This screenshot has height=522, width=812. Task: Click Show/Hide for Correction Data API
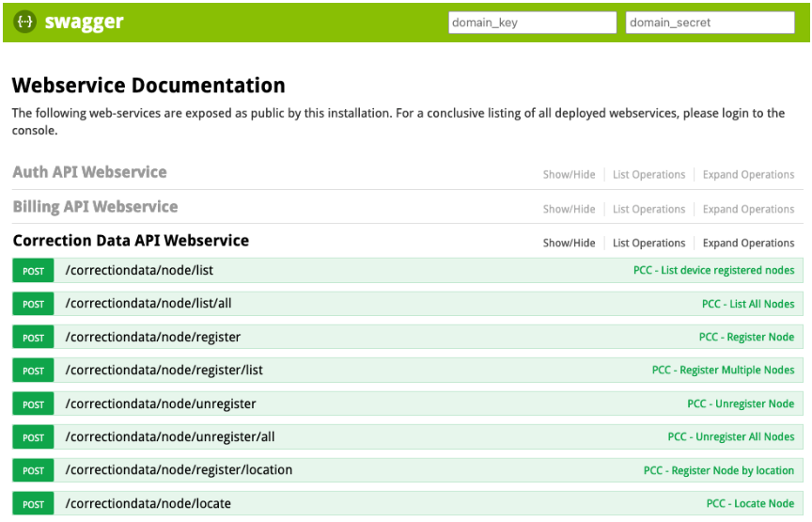(x=569, y=243)
